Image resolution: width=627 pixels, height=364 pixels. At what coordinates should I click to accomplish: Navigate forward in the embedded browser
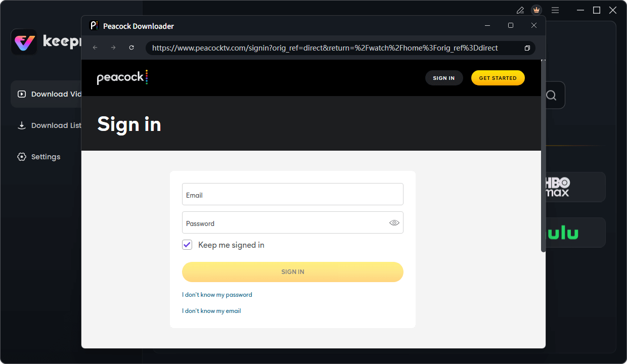point(113,48)
